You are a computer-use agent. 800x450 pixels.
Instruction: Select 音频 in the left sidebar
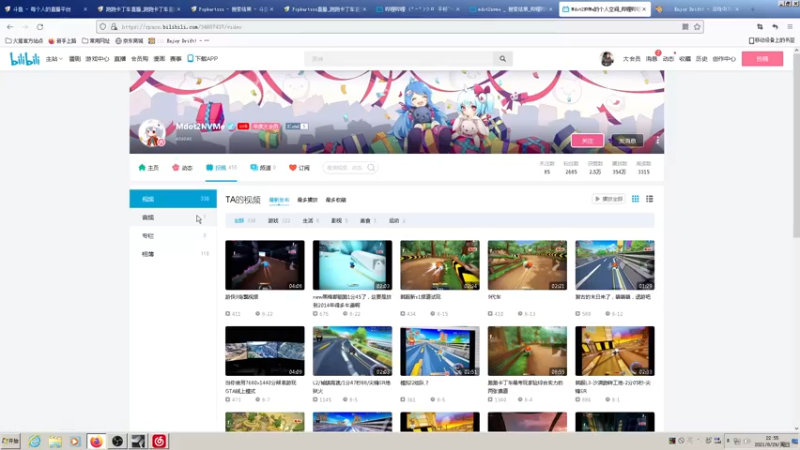(173, 217)
